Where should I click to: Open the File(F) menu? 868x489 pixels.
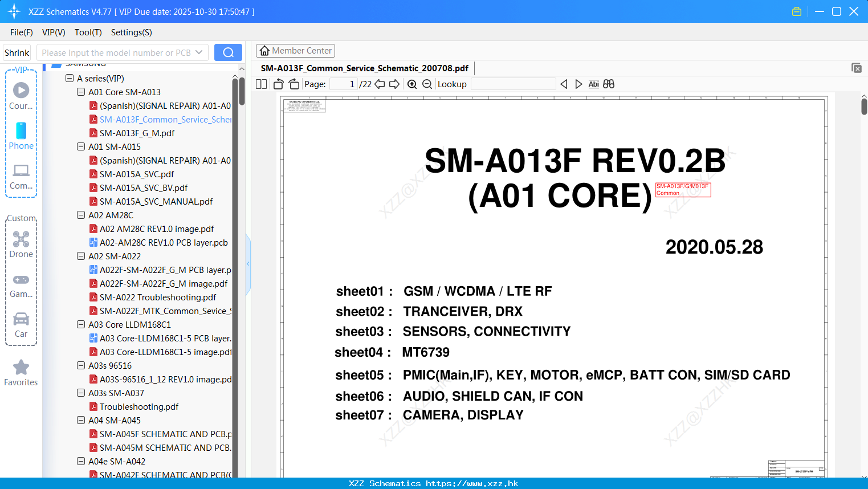tap(22, 32)
